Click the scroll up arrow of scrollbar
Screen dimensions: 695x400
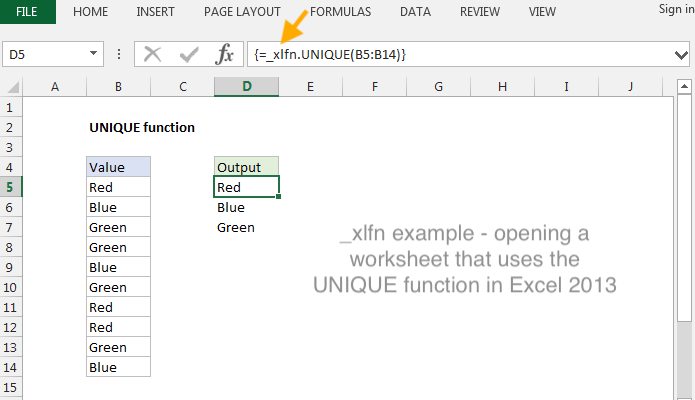(686, 87)
